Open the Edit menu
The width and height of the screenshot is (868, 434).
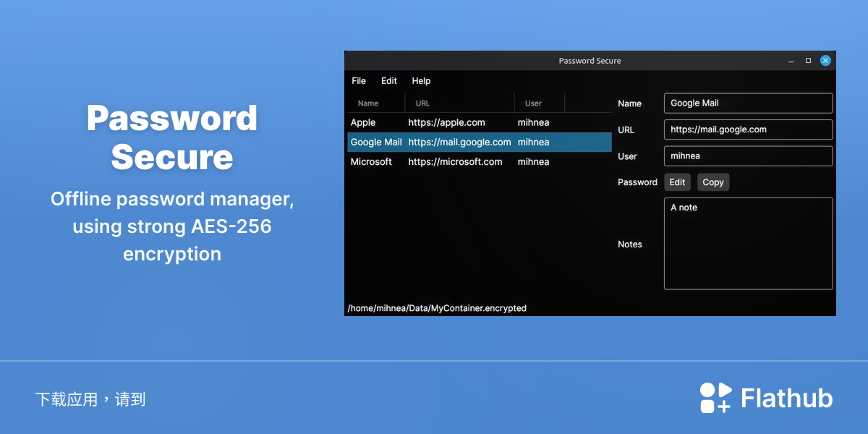389,81
